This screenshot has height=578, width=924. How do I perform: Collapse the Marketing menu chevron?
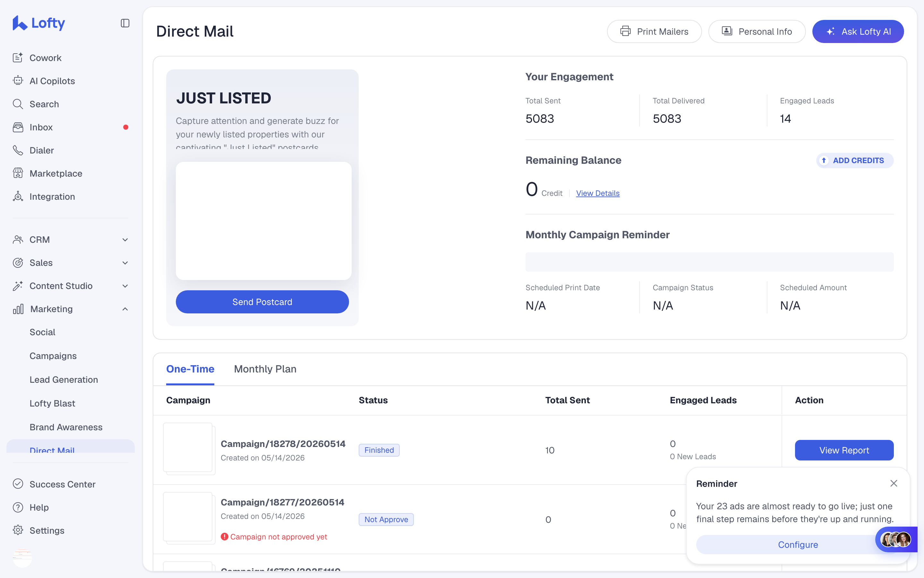[125, 309]
